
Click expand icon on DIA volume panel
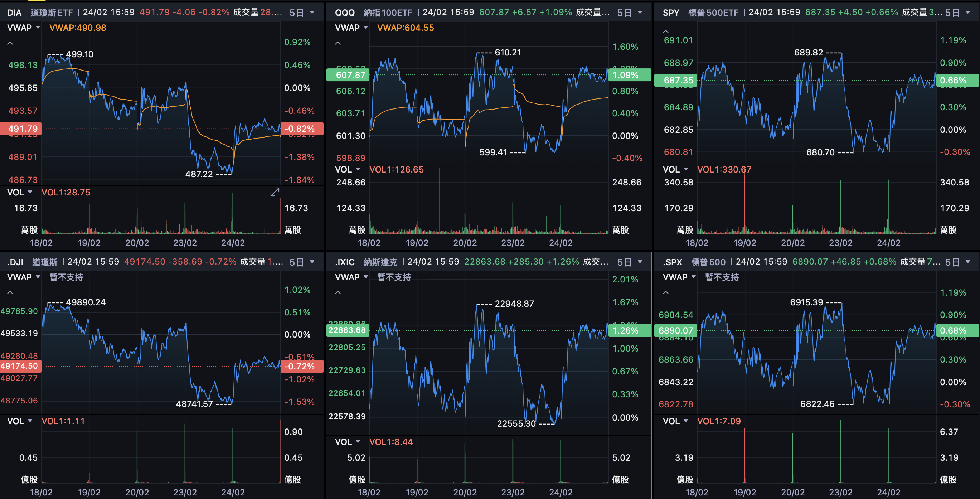click(275, 192)
